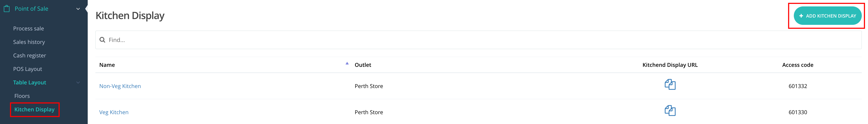This screenshot has height=124, width=868.
Task: Collapse the Point of Sale menu chevron
Action: [78, 9]
